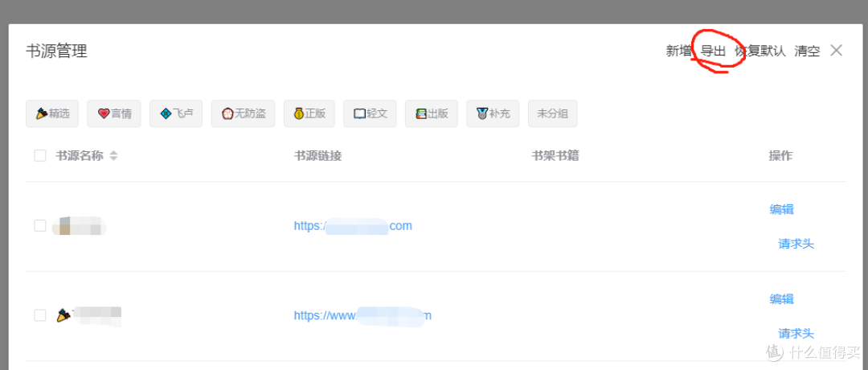Click 编辑 in the second source row
Screen dimensions: 868x370
point(782,299)
